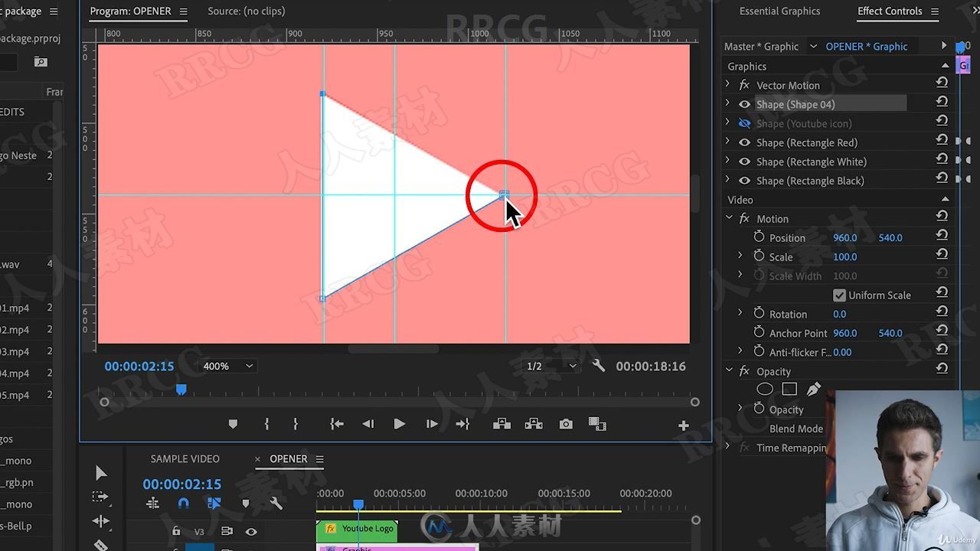Screen dimensions: 980x551
Task: Hide Shape (Rectangle White) layer eye
Action: point(744,161)
